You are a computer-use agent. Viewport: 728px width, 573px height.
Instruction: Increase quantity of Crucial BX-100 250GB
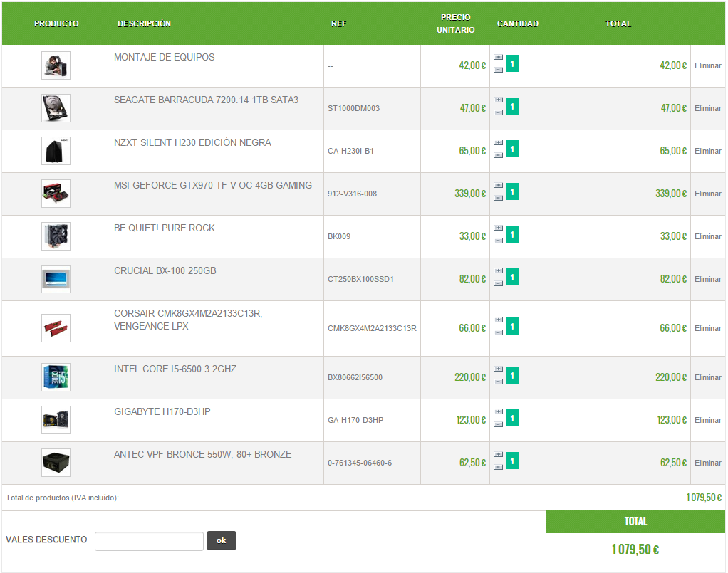[498, 270]
